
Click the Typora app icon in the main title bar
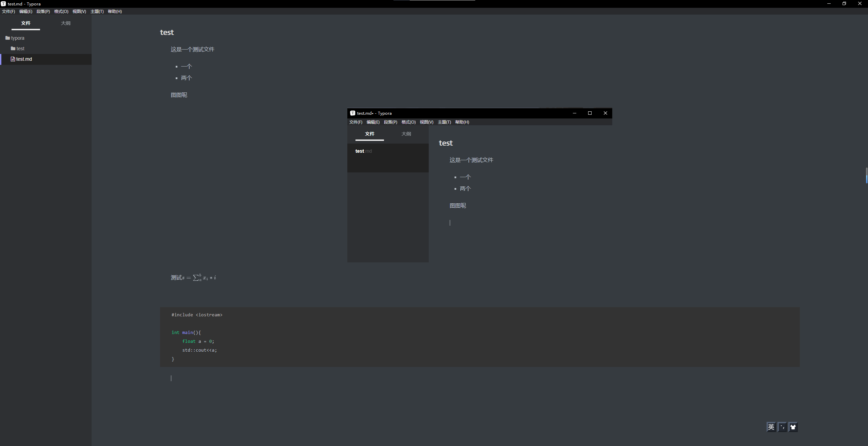[3, 4]
